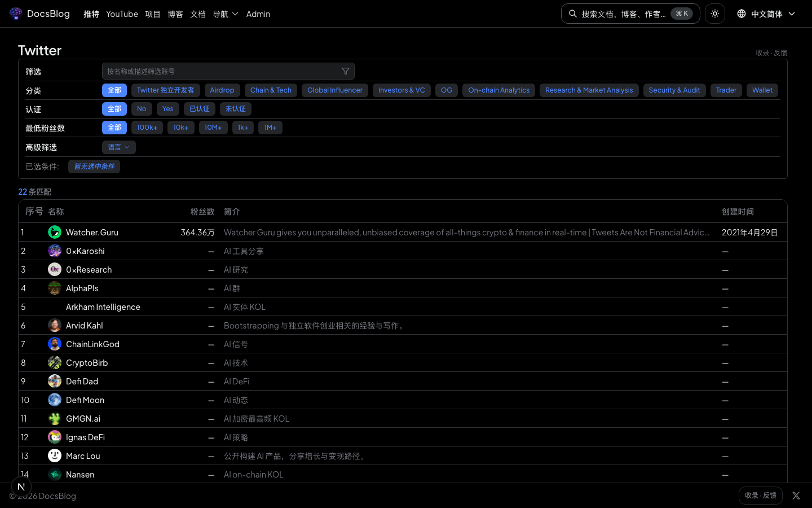
Task: Click the GMGN.ai frog avatar
Action: (x=55, y=418)
